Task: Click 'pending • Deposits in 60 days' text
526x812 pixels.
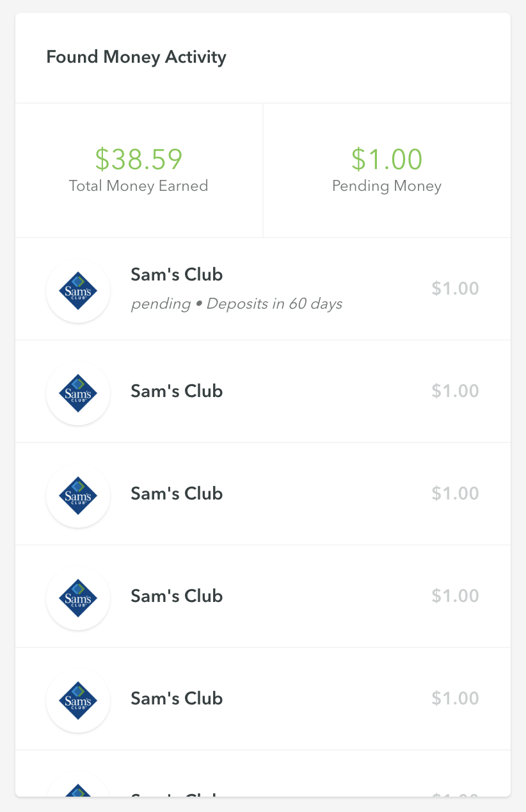Action: pos(236,304)
